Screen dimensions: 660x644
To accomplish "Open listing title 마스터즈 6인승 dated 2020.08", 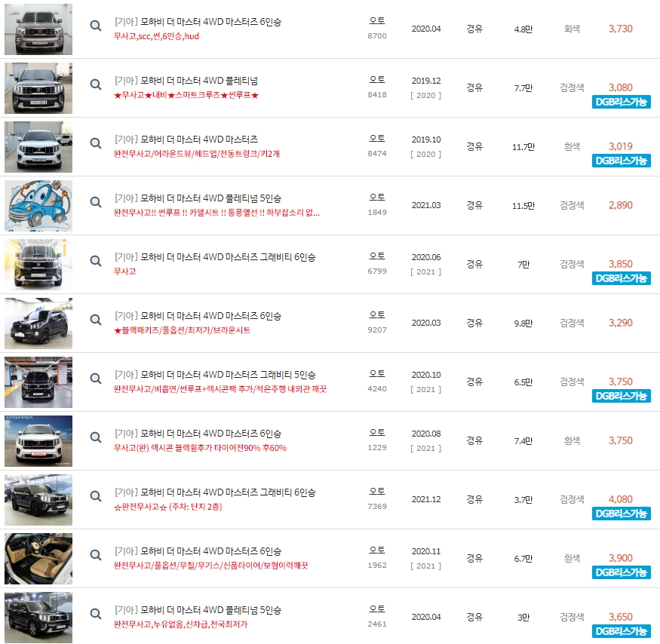I will pyautogui.click(x=198, y=434).
